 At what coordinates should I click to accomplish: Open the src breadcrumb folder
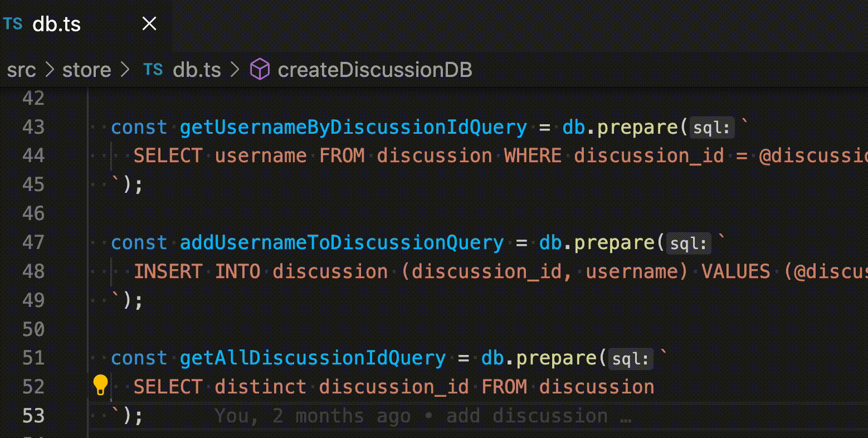tap(21, 70)
